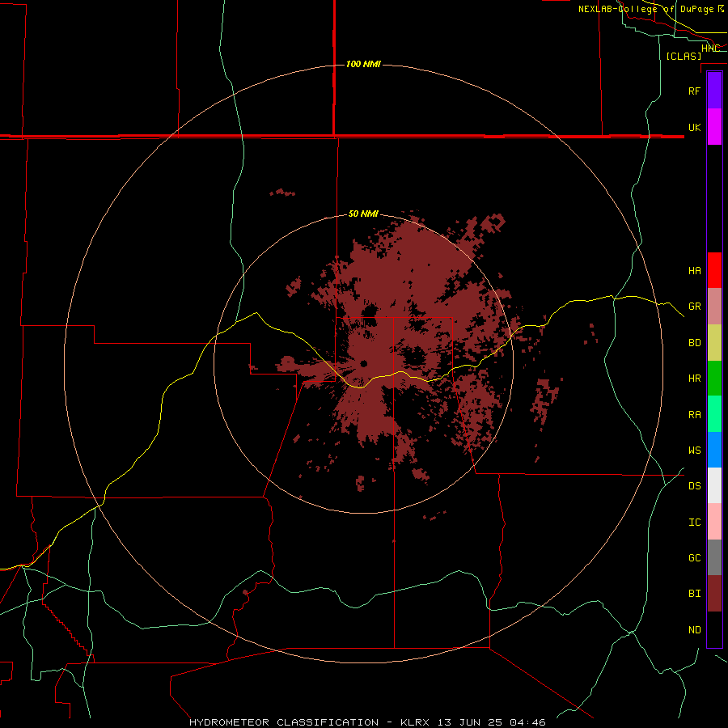Click the HHC product label

(x=710, y=49)
